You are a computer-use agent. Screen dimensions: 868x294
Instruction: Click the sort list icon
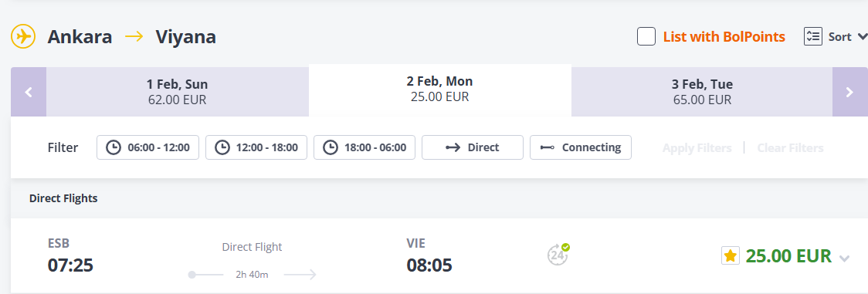tap(812, 37)
